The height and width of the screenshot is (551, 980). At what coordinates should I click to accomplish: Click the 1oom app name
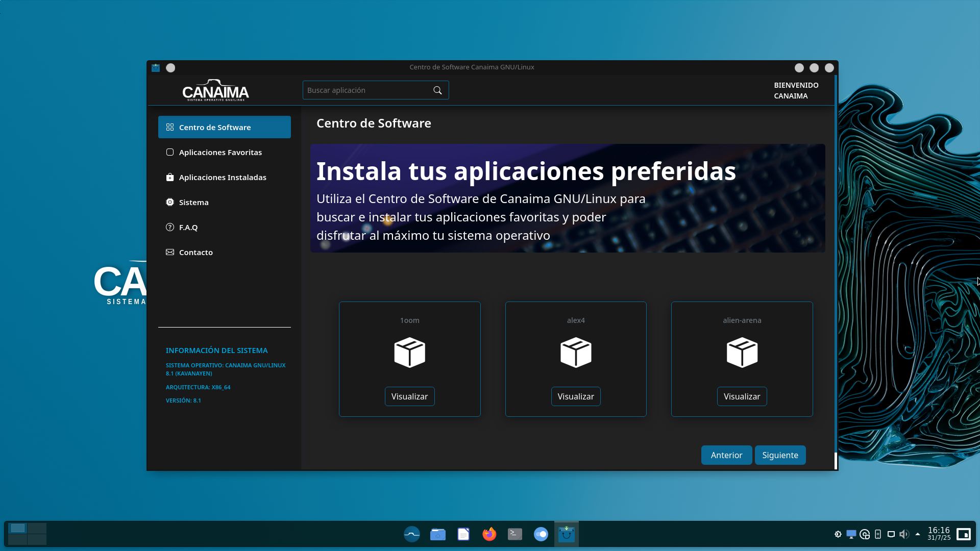pyautogui.click(x=409, y=320)
